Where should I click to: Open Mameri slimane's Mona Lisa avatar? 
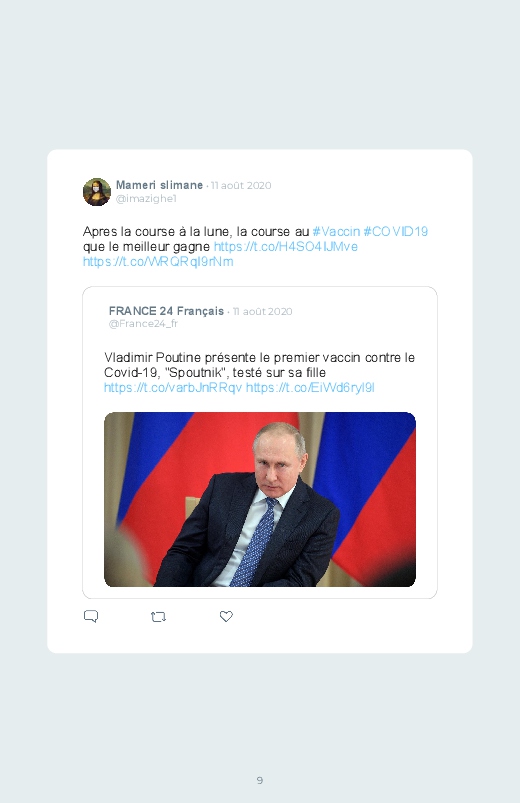tap(97, 192)
